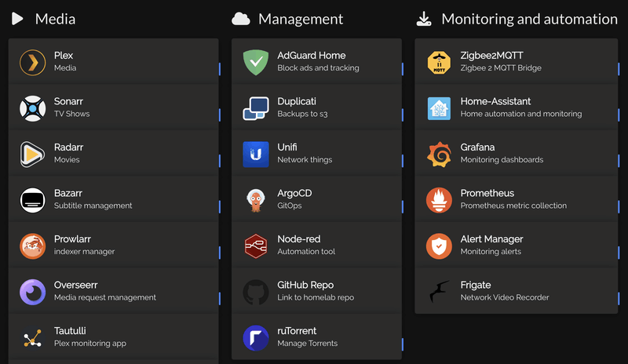Click the Media section play icon

(17, 19)
